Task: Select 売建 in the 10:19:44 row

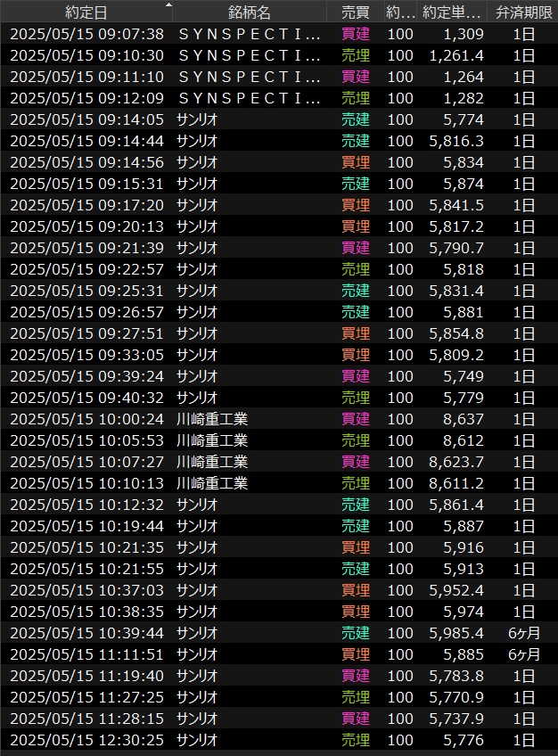Action: pyautogui.click(x=355, y=525)
